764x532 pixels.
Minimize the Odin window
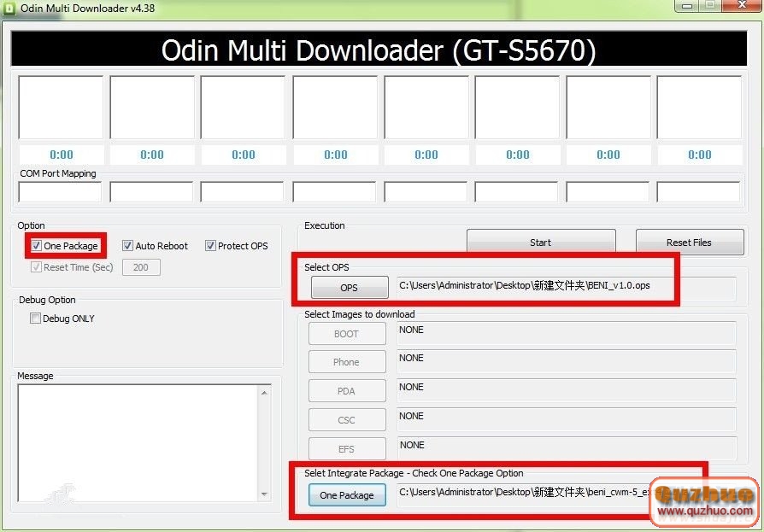click(687, 6)
